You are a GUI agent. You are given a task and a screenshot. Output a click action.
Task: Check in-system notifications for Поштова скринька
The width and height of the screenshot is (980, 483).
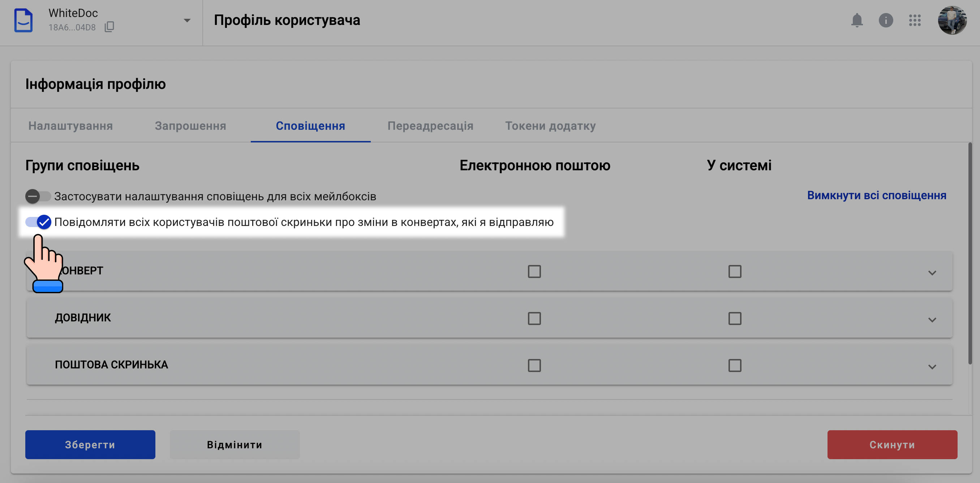(735, 366)
